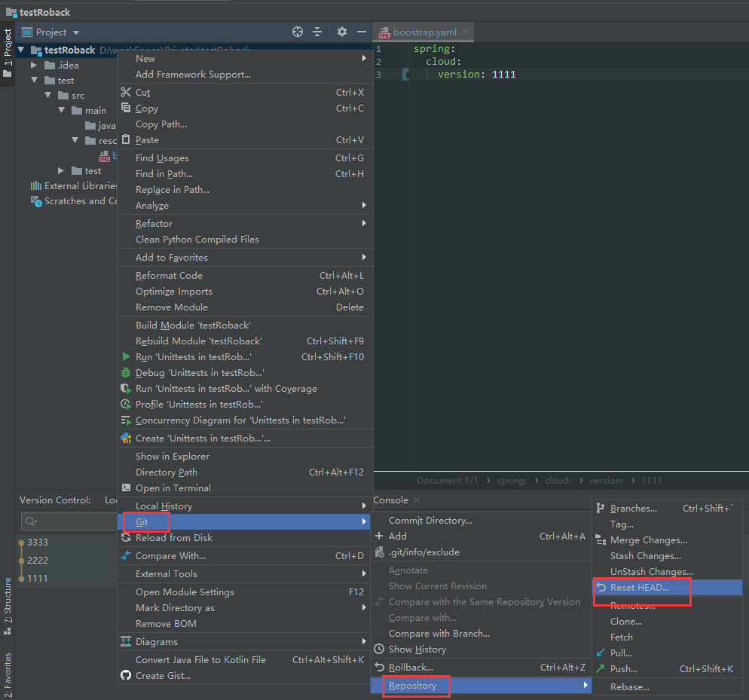Click the locate/scroll-from-source crosshair icon
749x700 pixels.
(297, 32)
